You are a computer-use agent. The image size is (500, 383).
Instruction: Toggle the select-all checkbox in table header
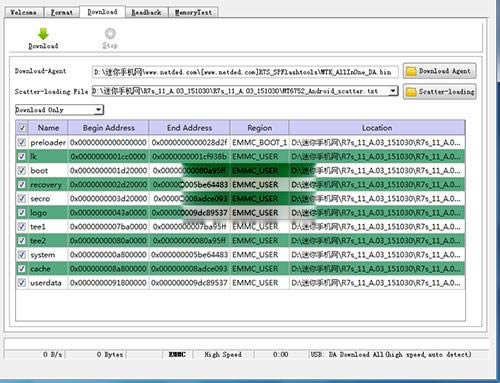22,128
